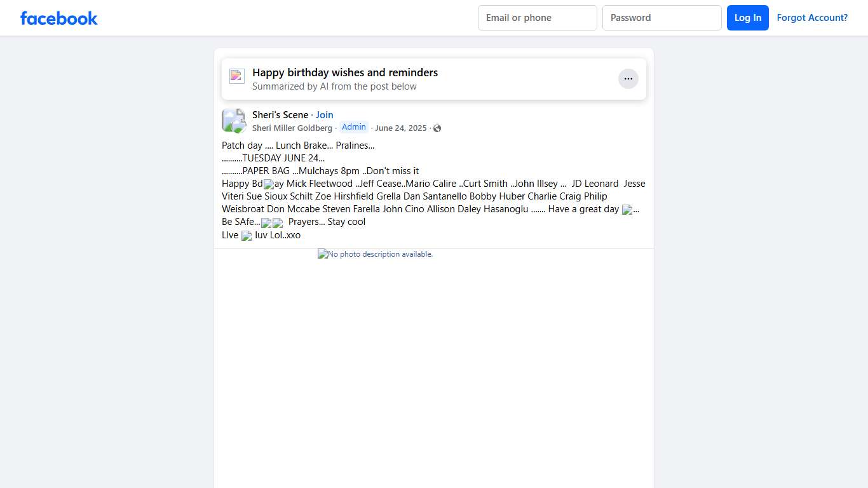Click the Facebook logo
Screen dimensions: 868x488
(x=59, y=18)
